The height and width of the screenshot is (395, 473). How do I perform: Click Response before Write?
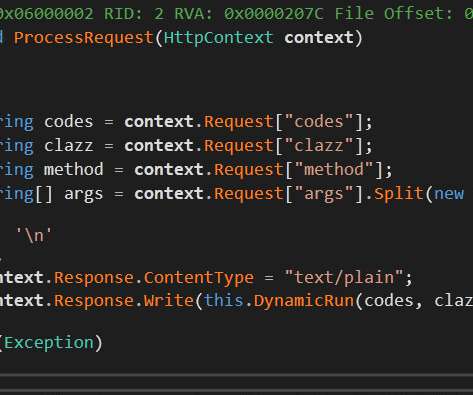pyautogui.click(x=94, y=301)
